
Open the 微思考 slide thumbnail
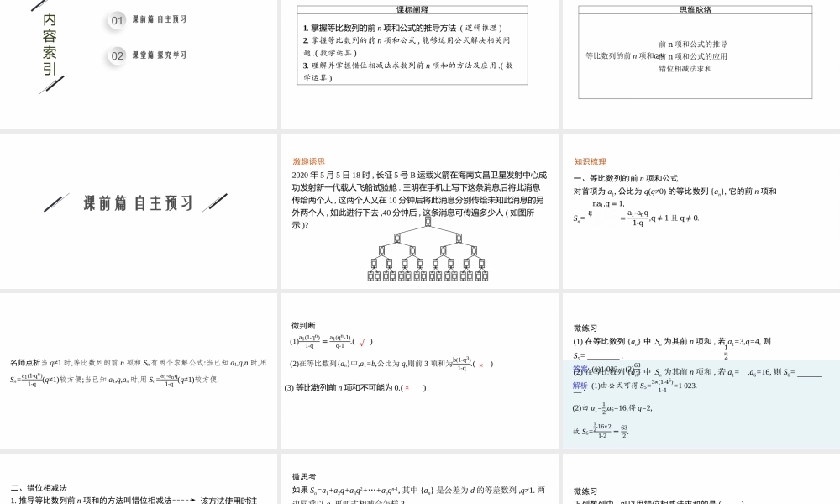point(419,480)
